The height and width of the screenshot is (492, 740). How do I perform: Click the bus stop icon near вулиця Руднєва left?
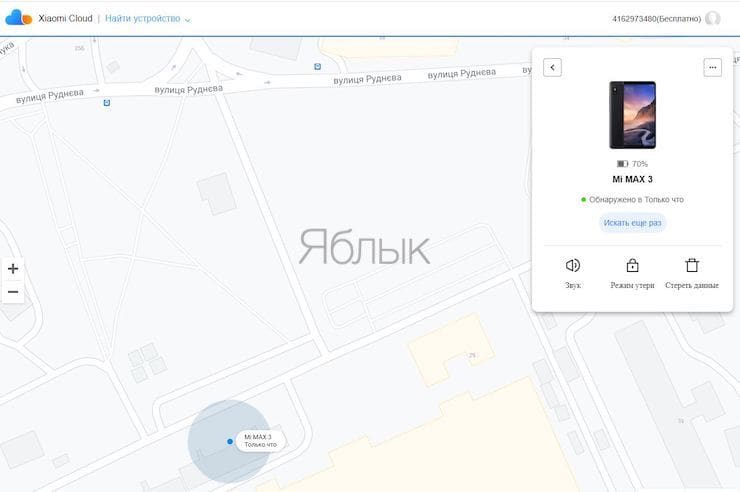pos(107,103)
